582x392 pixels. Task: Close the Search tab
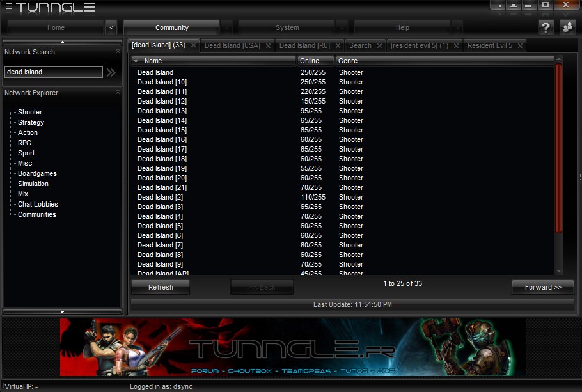(379, 45)
